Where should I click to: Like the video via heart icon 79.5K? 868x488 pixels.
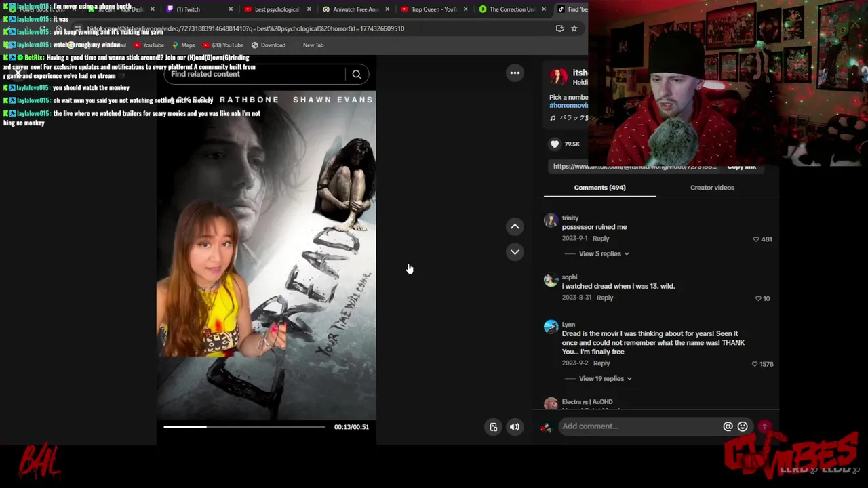555,144
